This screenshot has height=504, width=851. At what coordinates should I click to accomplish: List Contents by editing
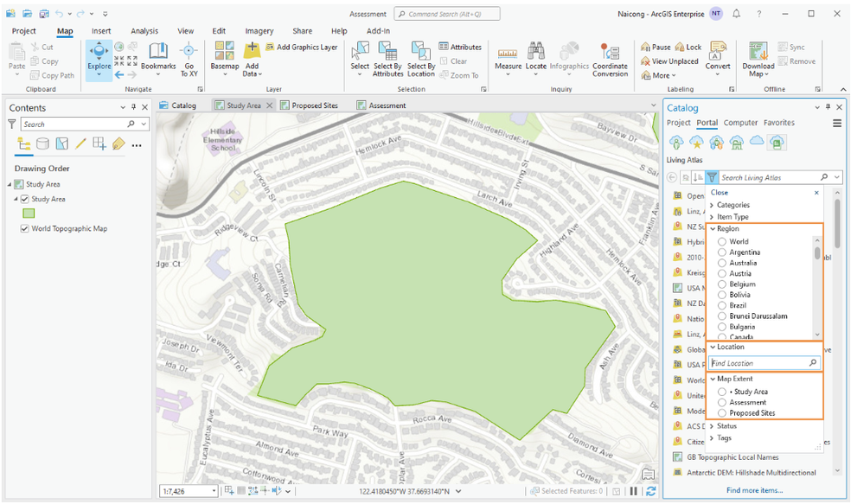click(81, 144)
